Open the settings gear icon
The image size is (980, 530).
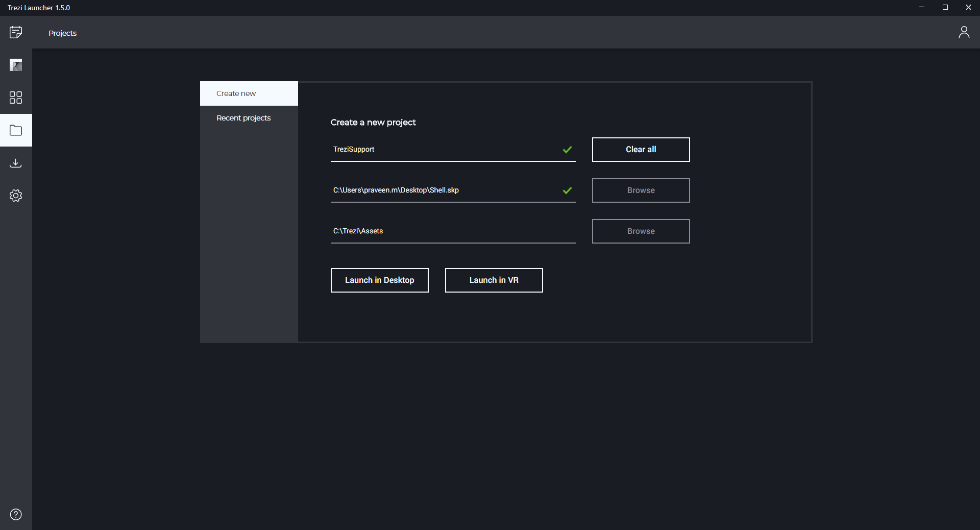pyautogui.click(x=16, y=196)
